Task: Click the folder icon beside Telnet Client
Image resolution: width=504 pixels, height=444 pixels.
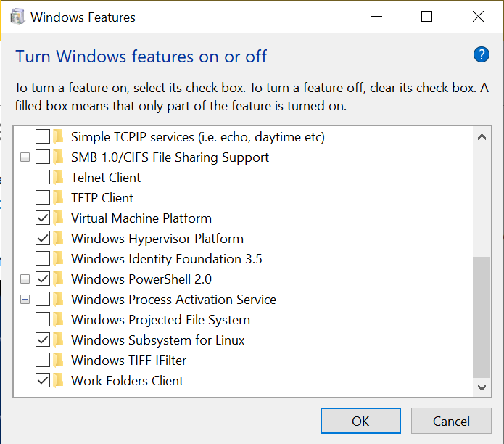Action: [59, 178]
